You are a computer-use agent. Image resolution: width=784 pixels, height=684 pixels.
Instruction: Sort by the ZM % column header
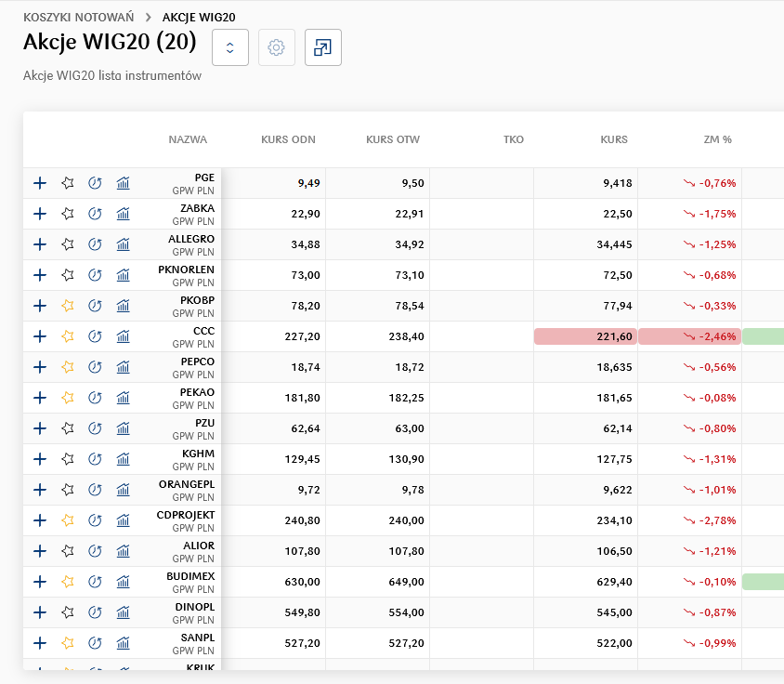pyautogui.click(x=717, y=139)
